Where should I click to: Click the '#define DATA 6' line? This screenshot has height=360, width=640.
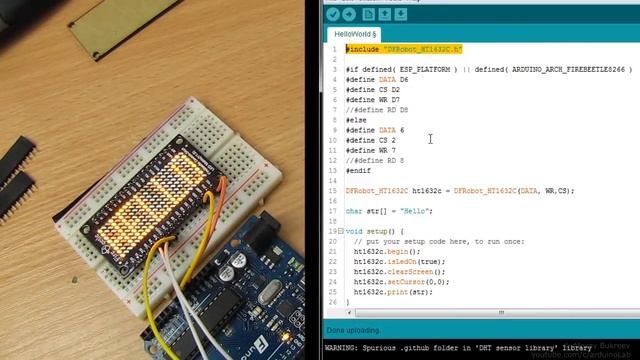point(375,130)
